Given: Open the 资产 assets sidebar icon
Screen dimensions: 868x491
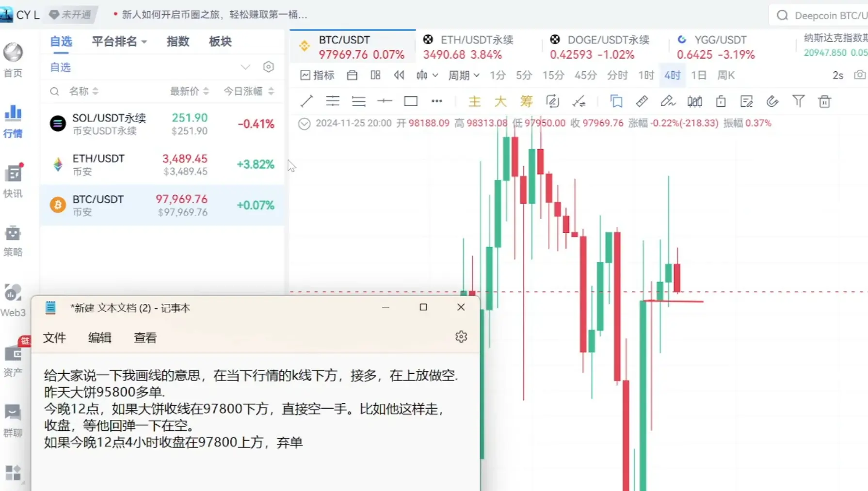Looking at the screenshot, I should click(x=13, y=361).
